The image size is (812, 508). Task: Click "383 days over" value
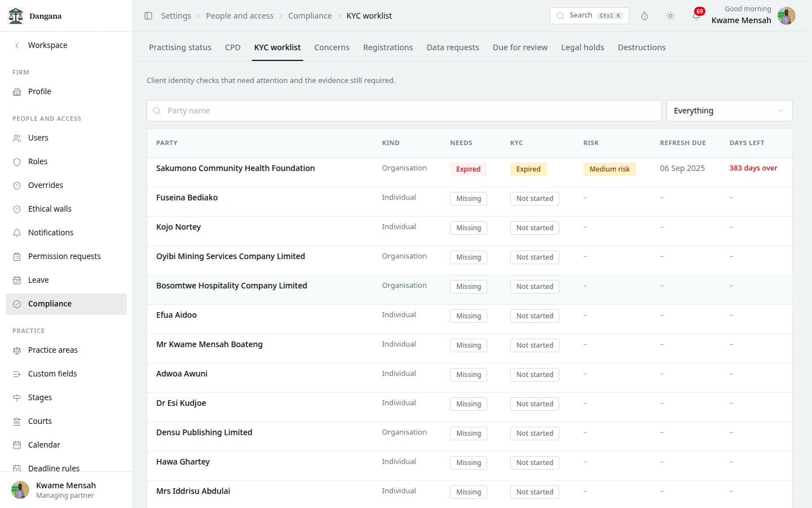click(x=753, y=168)
